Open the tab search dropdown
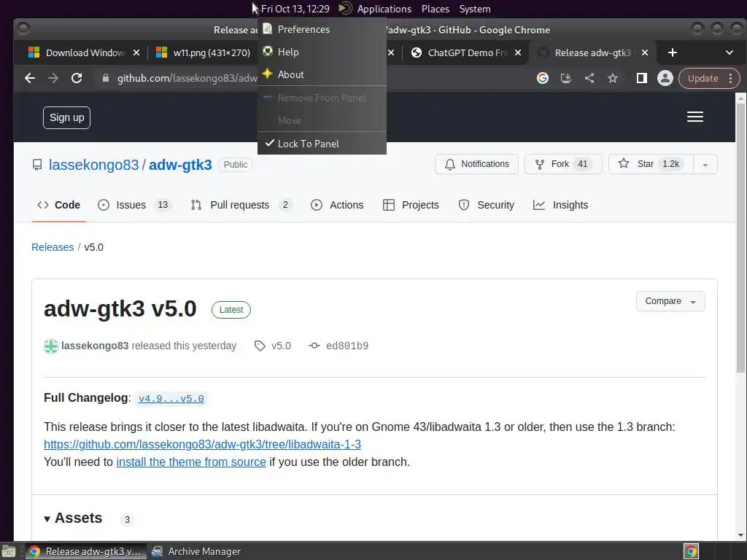The width and height of the screenshot is (747, 560). pos(729,52)
